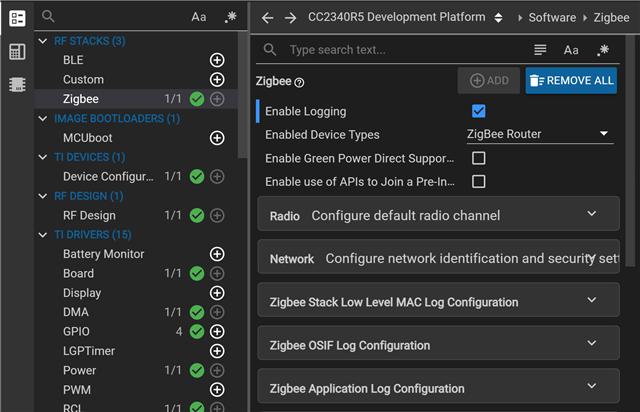Select Zigbee in the RF stacks list
The image size is (640, 412).
pos(81,99)
